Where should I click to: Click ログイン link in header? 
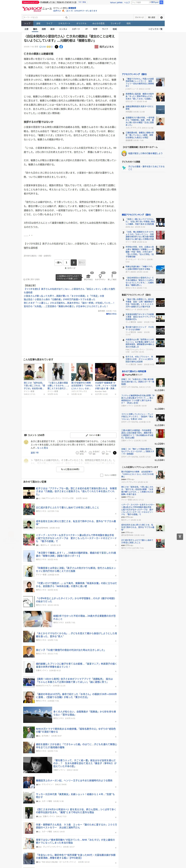pos(57,11)
